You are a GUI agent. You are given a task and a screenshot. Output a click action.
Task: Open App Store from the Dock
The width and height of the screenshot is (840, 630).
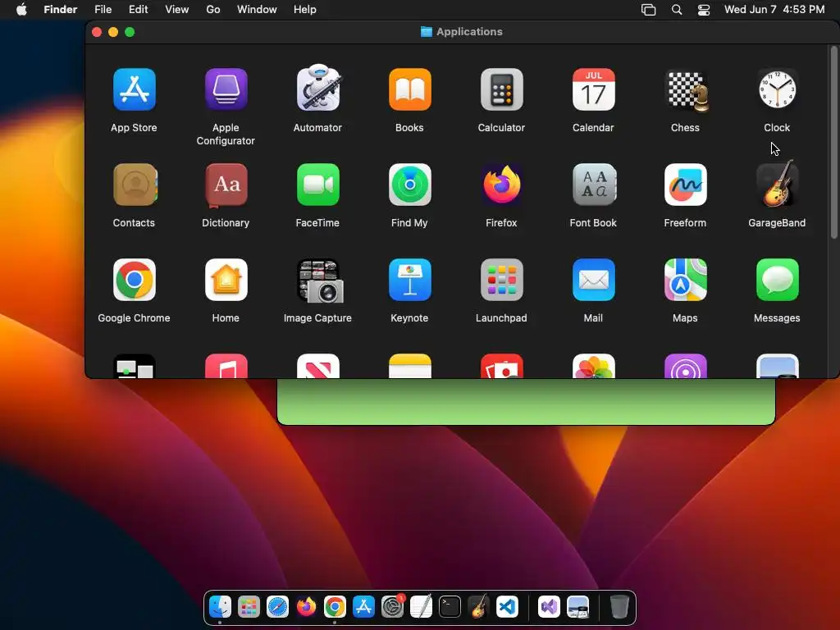pyautogui.click(x=363, y=606)
